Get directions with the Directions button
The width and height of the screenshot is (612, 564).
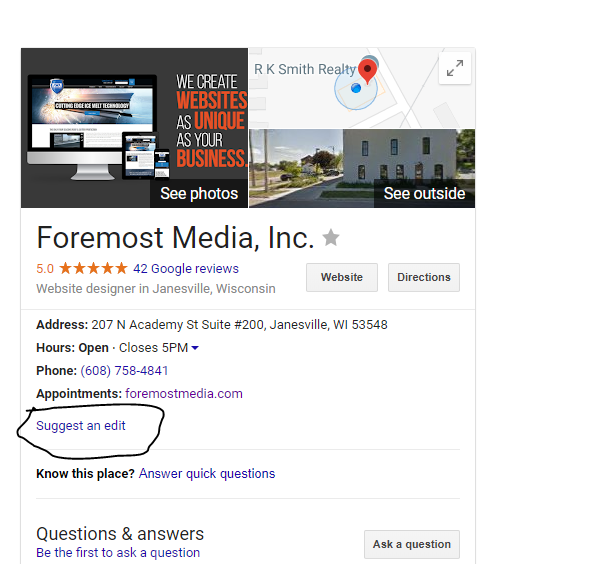pyautogui.click(x=424, y=277)
